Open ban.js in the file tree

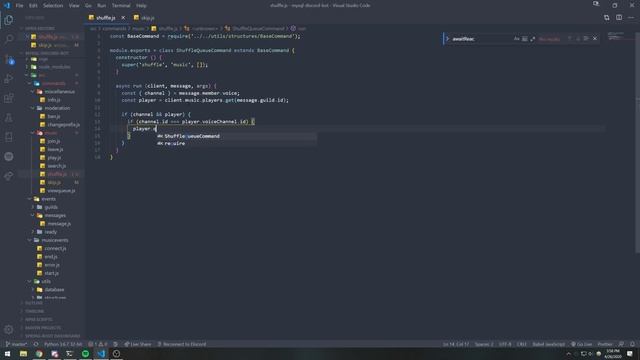(53, 116)
